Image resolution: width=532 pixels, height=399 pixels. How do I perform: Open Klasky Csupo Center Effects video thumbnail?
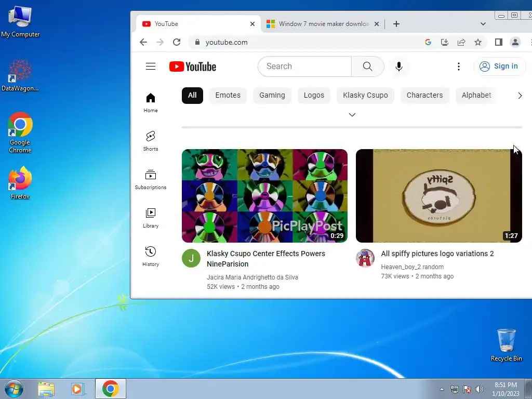264,196
